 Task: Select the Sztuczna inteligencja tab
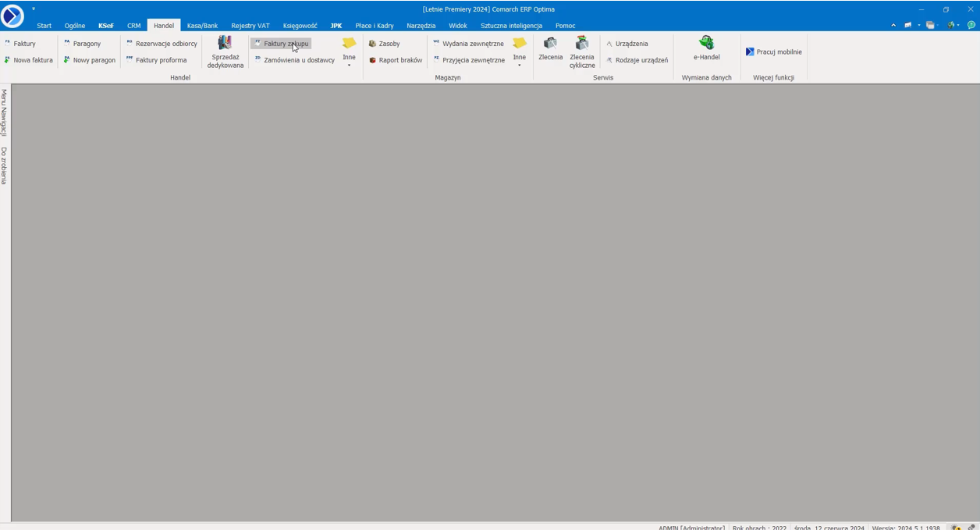click(511, 26)
